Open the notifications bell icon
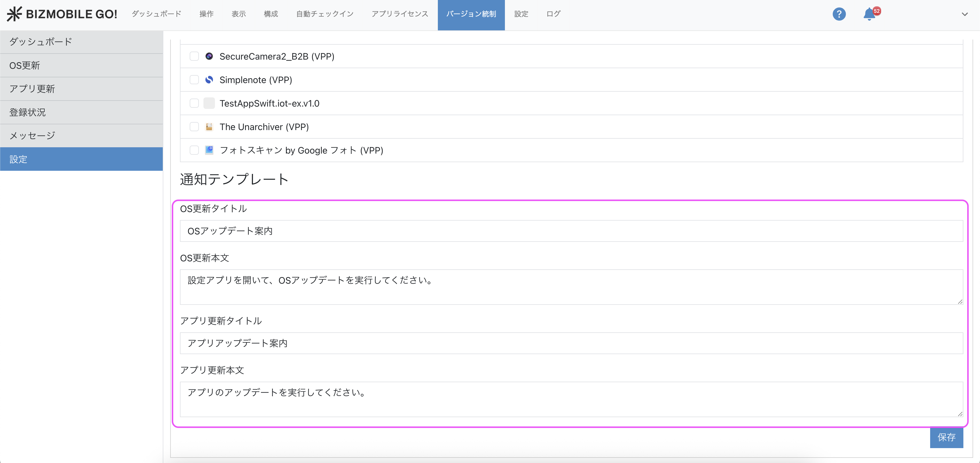Image resolution: width=980 pixels, height=463 pixels. tap(869, 14)
